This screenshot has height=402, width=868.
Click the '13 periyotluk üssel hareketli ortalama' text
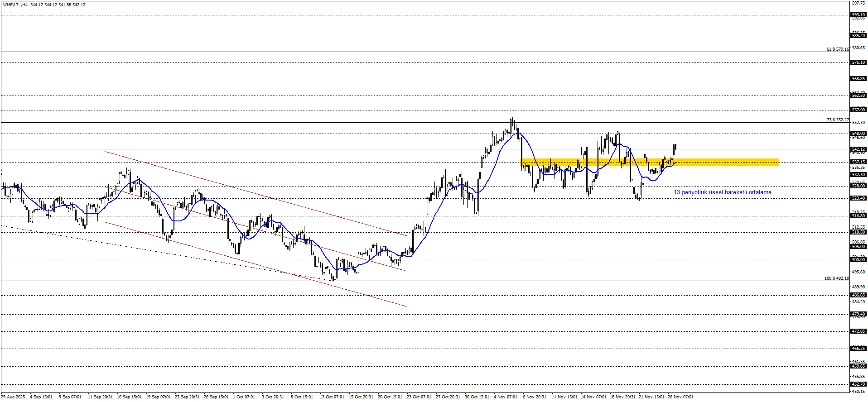click(x=722, y=192)
